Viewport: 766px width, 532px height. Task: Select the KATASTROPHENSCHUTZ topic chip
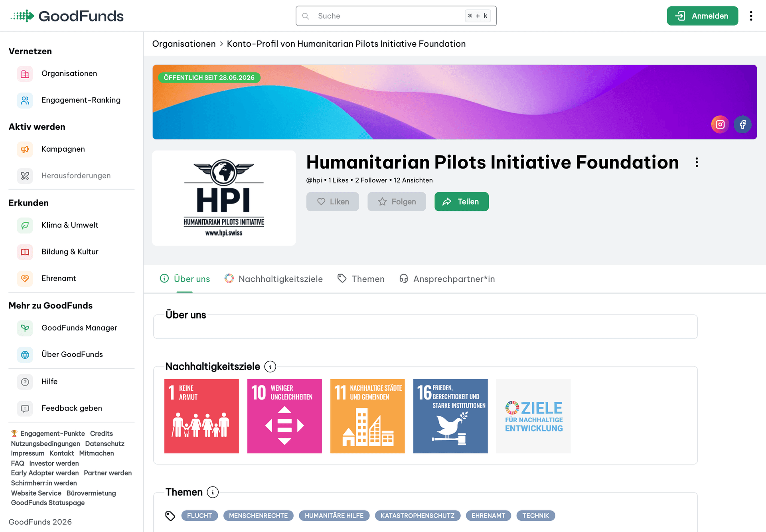coord(418,516)
